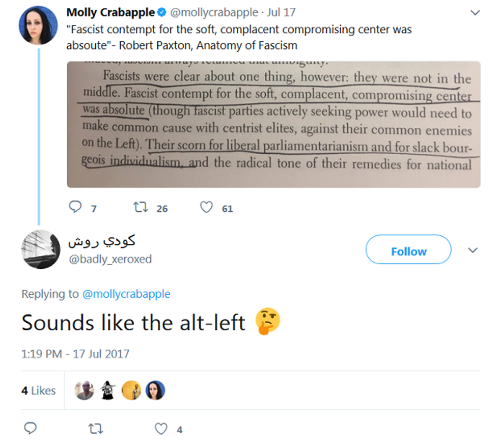View the 4 Likes list
This screenshot has height=448, width=499.
[x=38, y=390]
